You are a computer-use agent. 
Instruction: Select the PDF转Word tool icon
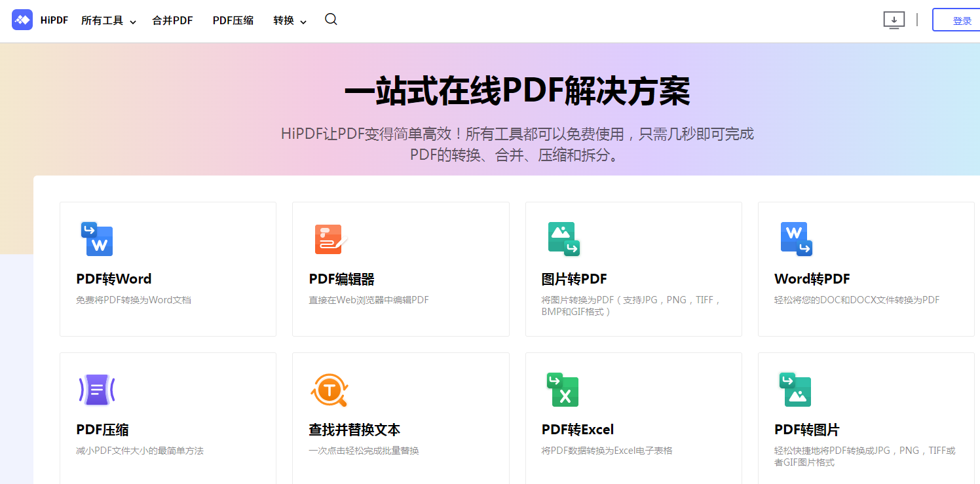point(97,238)
